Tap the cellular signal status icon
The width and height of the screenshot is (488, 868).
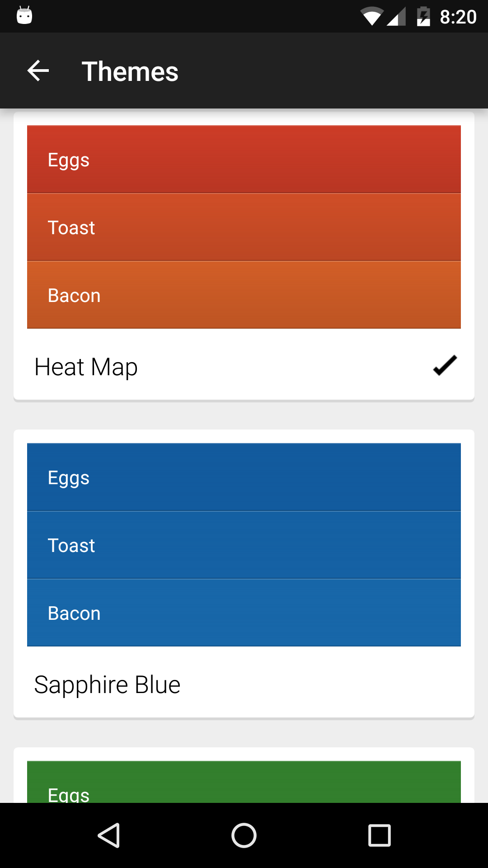click(x=396, y=17)
